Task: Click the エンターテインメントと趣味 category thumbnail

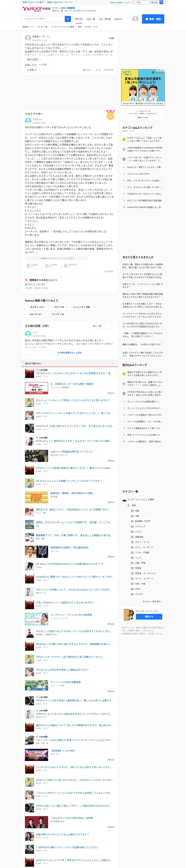Action: tap(124, 500)
